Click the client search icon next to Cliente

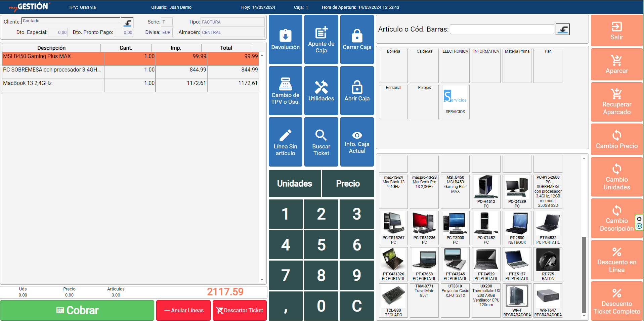pos(127,23)
